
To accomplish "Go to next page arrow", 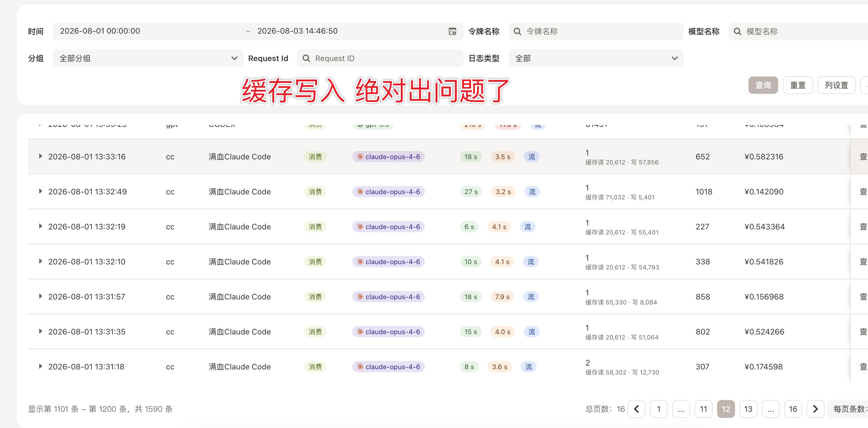I will tap(815, 409).
